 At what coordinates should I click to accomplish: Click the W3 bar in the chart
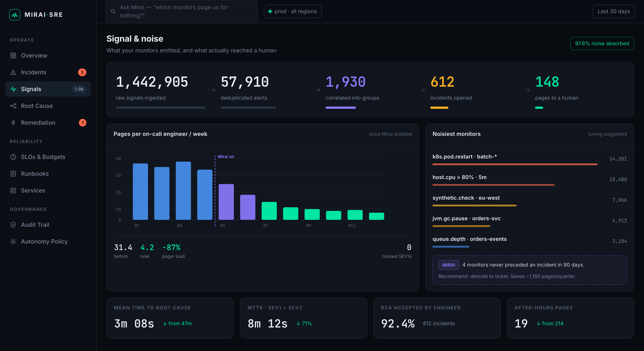coord(183,191)
